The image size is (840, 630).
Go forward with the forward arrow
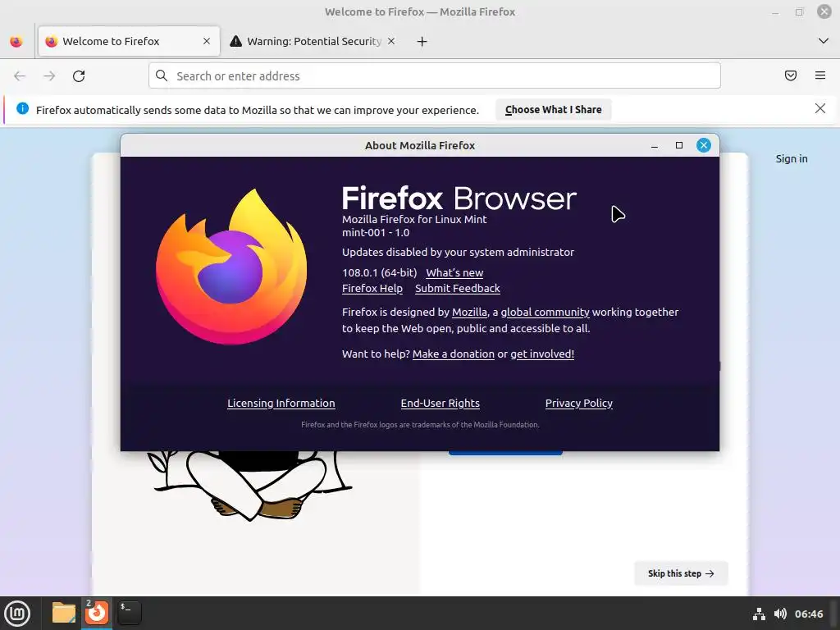[49, 76]
